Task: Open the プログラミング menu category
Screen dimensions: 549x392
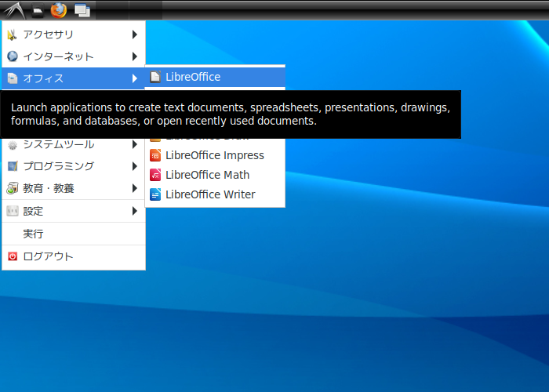Action: coord(74,166)
